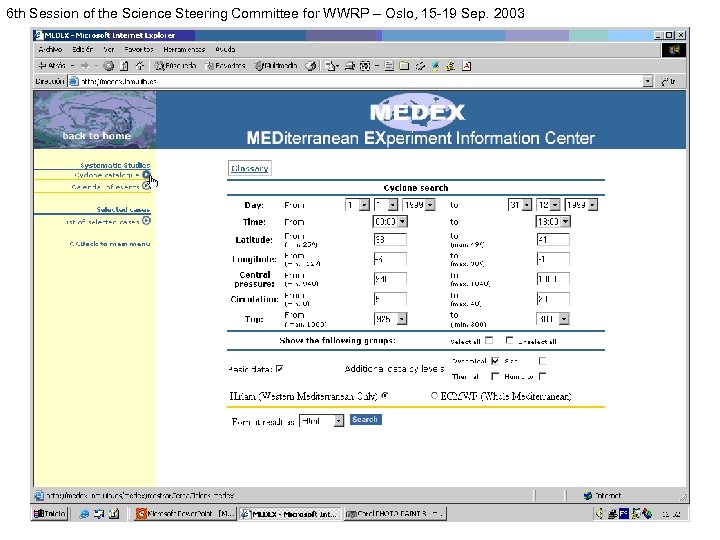The height and width of the screenshot is (540, 720).
Task: Click the list of selected cases arrow icon
Action: (x=146, y=221)
